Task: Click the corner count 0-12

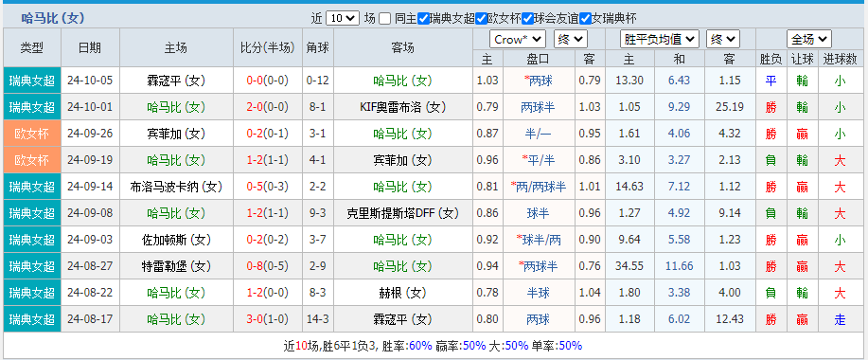Action: coord(318,81)
